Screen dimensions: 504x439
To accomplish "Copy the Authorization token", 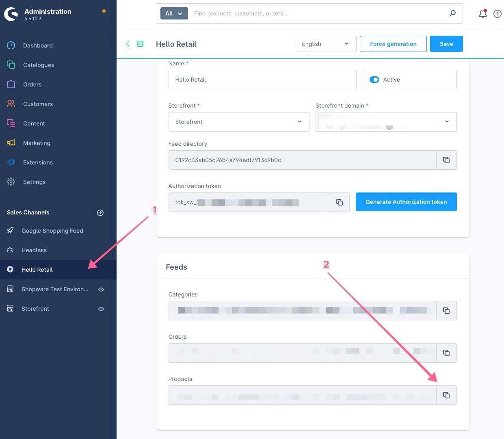I will (x=339, y=202).
